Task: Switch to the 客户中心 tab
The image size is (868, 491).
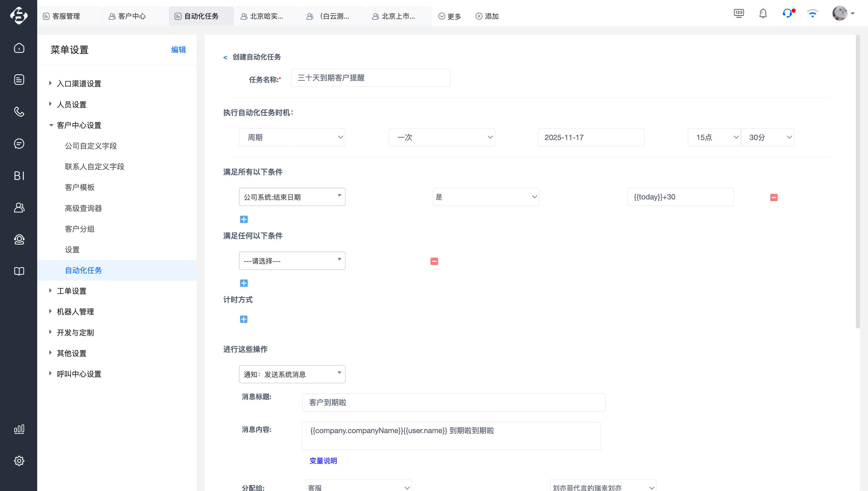Action: point(132,16)
